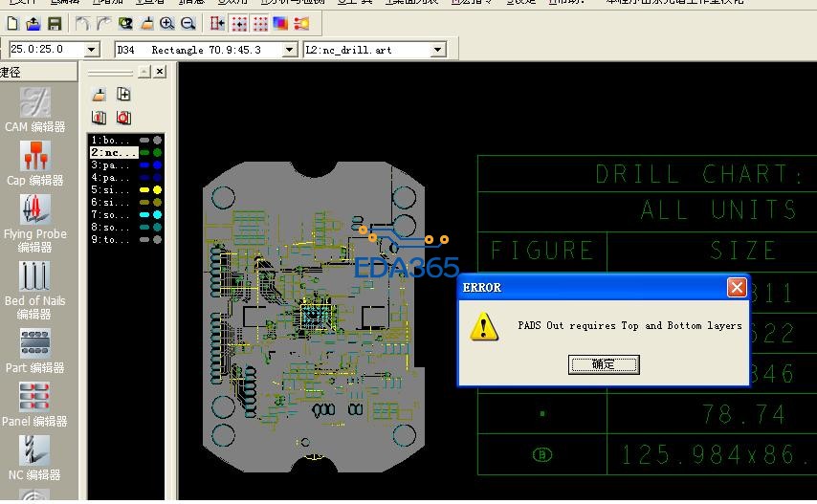Click the left red layers icon in panel
The height and width of the screenshot is (504, 817).
click(99, 117)
